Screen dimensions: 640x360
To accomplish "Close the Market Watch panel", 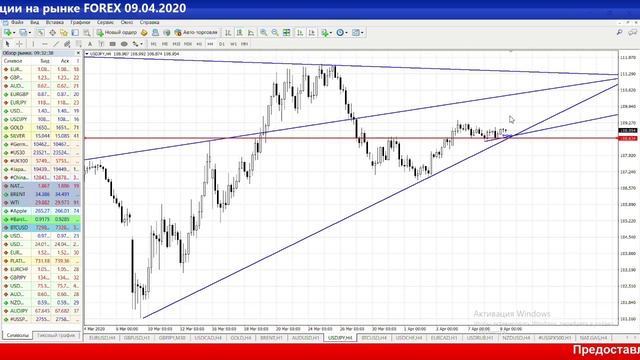I will [78, 53].
